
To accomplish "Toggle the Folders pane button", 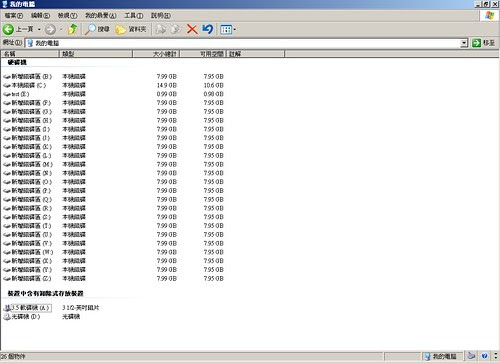I will click(120, 30).
